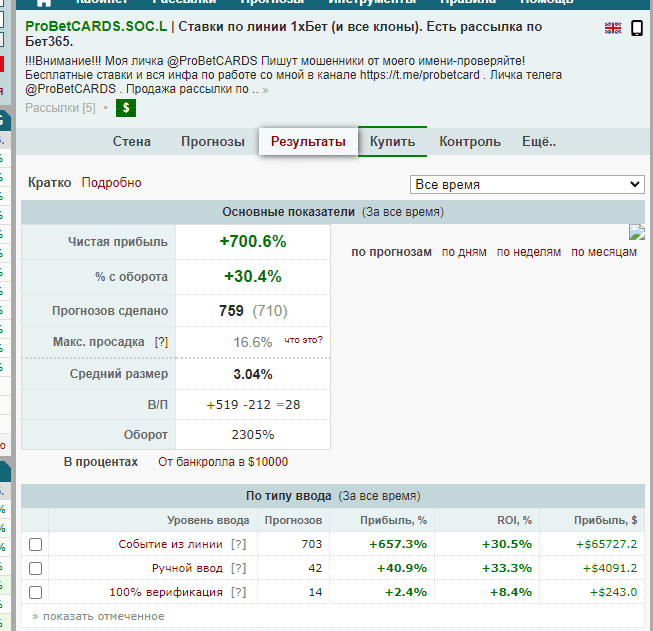Image resolution: width=653 pixels, height=631 pixels.
Task: Click ProBetCARDS.SOC.L profile name
Action: 96,26
